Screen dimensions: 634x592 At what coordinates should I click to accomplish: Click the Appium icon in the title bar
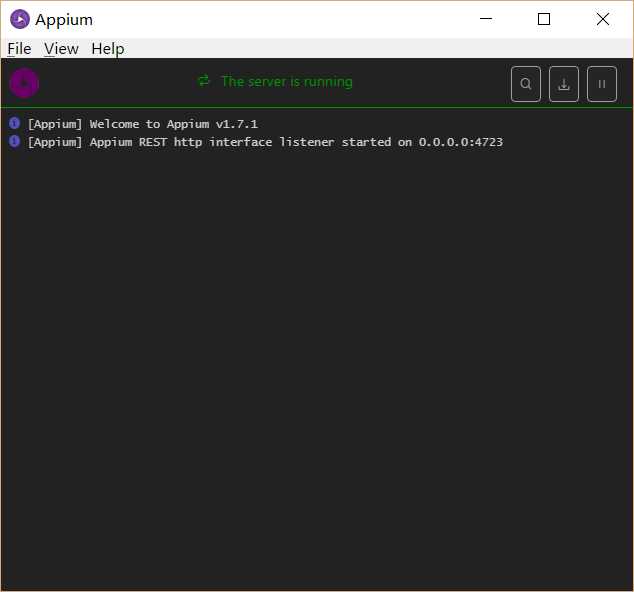[x=20, y=19]
